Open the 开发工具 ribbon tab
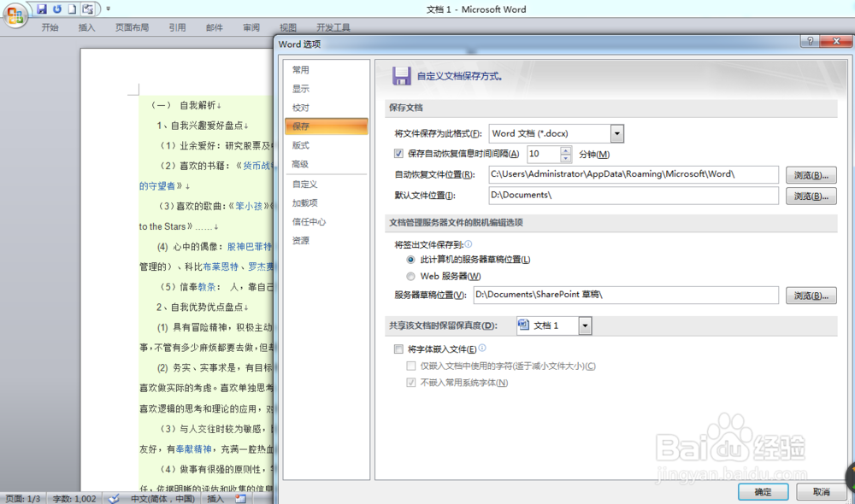This screenshot has width=855, height=504. tap(333, 27)
